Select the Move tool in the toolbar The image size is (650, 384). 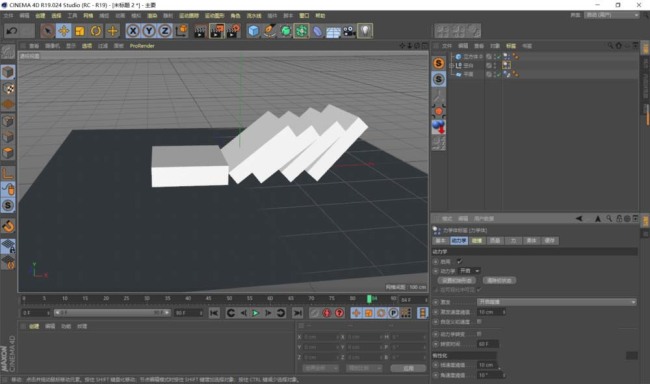tap(63, 31)
